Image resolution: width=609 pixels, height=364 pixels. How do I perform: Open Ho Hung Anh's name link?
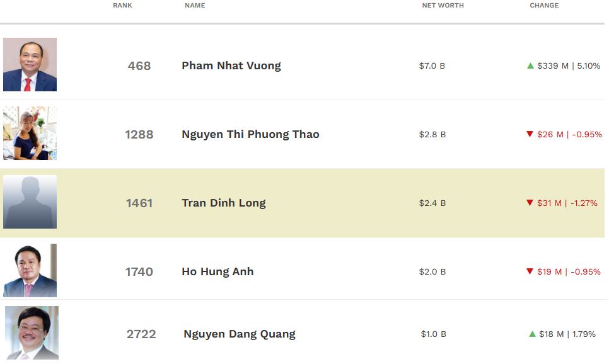[x=217, y=271]
